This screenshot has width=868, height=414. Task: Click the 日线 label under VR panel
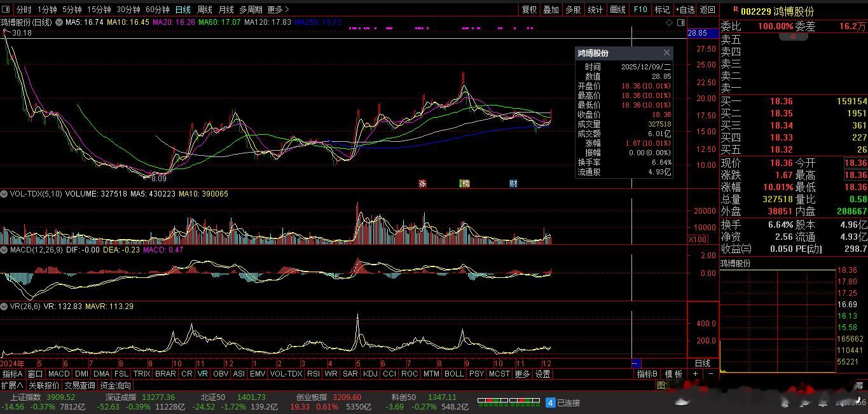tap(703, 363)
